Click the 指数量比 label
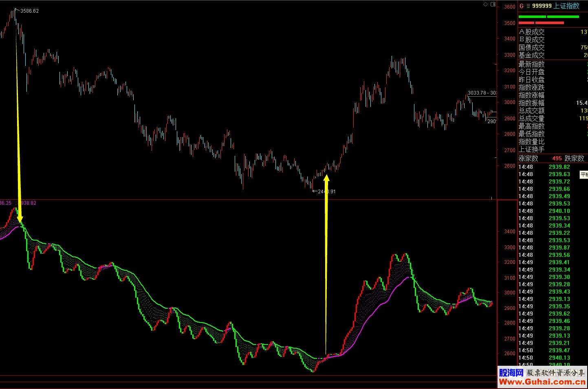Image resolution: width=588 pixels, height=389 pixels. [531, 141]
